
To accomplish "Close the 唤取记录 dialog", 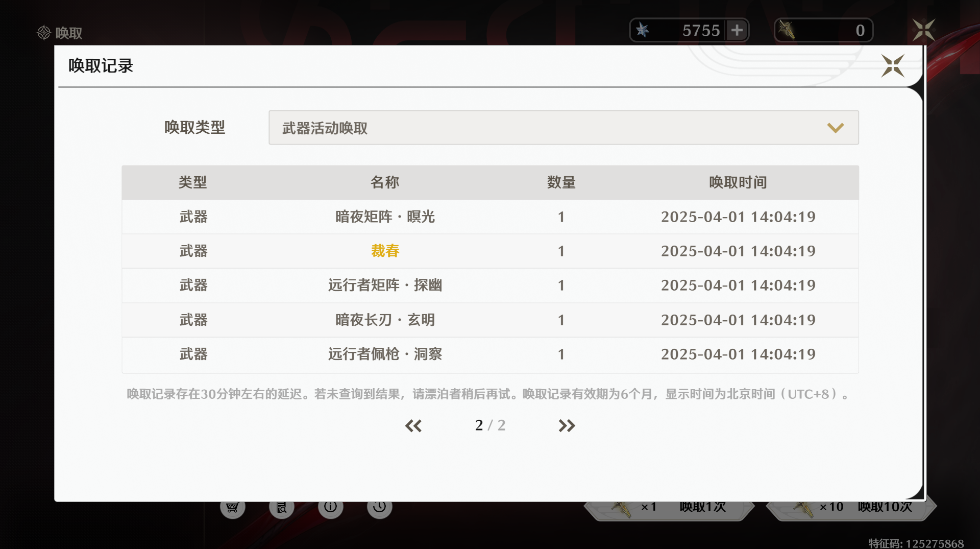I will coord(893,66).
